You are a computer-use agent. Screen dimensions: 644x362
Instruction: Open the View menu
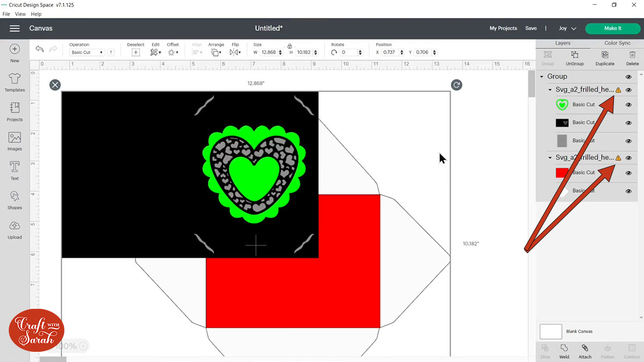click(x=20, y=14)
